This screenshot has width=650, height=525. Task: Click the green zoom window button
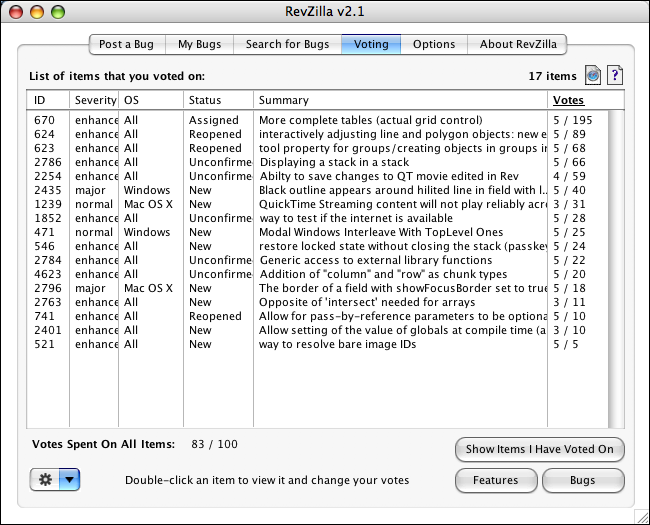58,12
